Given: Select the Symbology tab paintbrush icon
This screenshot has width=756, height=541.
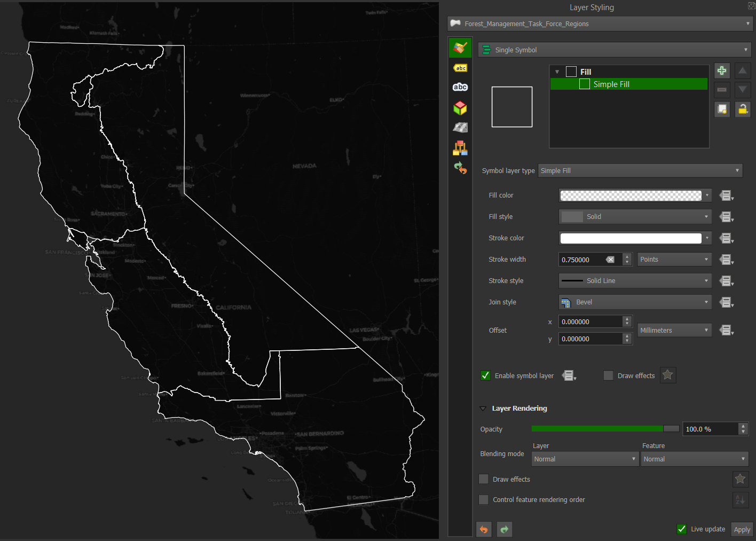Looking at the screenshot, I should 460,47.
